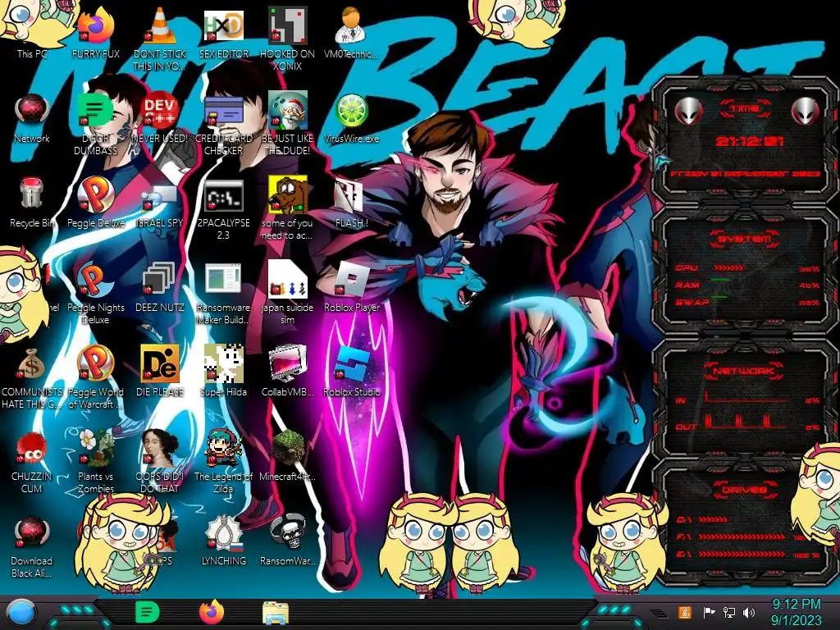
Task: Open Firefox from the taskbar
Action: point(212,612)
